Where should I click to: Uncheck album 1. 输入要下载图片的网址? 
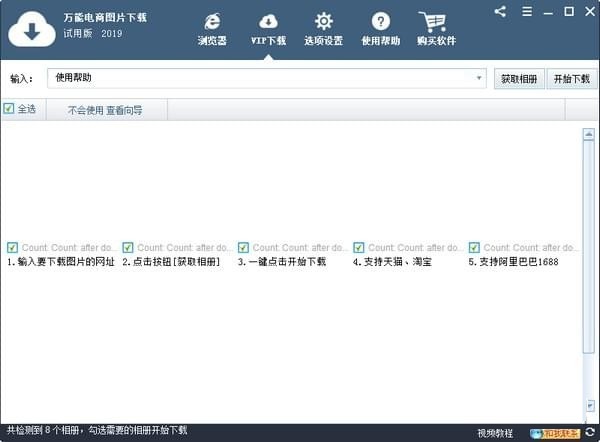click(12, 248)
